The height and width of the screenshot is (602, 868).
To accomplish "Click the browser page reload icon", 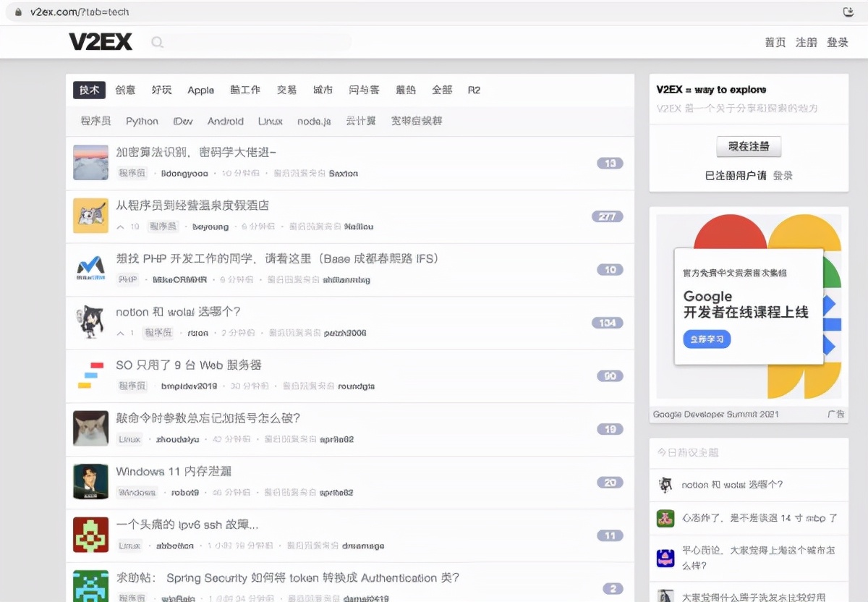I will (x=846, y=12).
